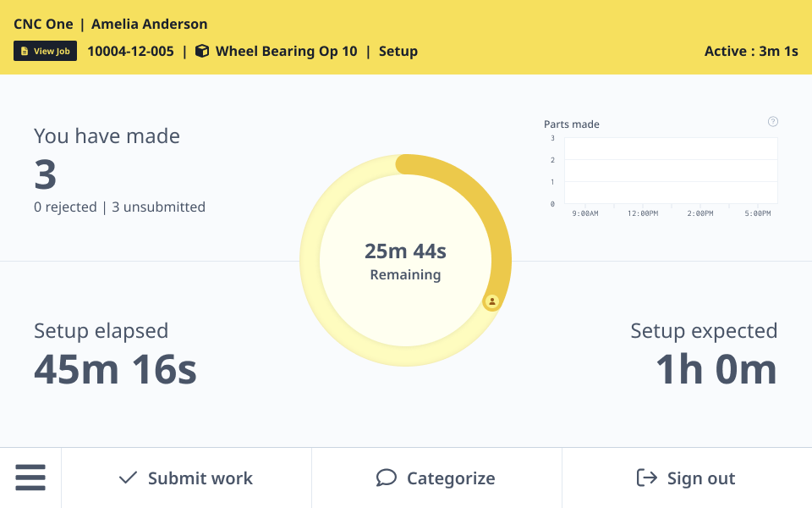The width and height of the screenshot is (812, 508).
Task: Click the 3 unsubmitted parts count
Action: 158,207
